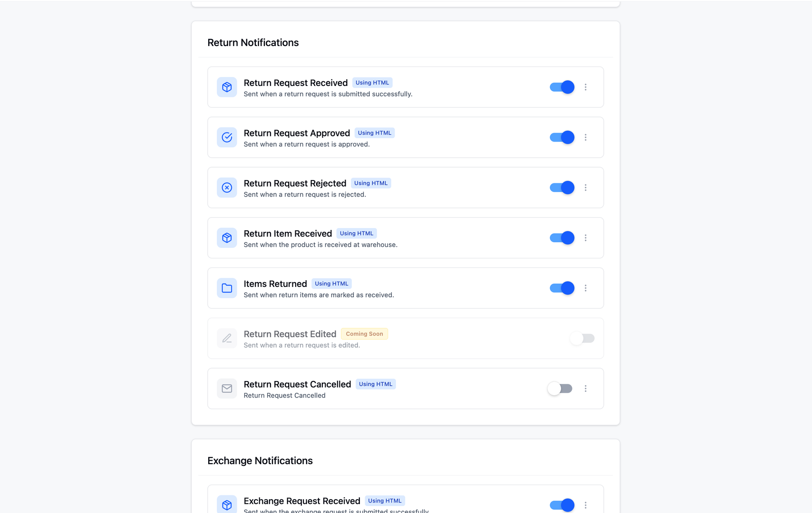Click the Items Returned folder icon

pos(227,288)
